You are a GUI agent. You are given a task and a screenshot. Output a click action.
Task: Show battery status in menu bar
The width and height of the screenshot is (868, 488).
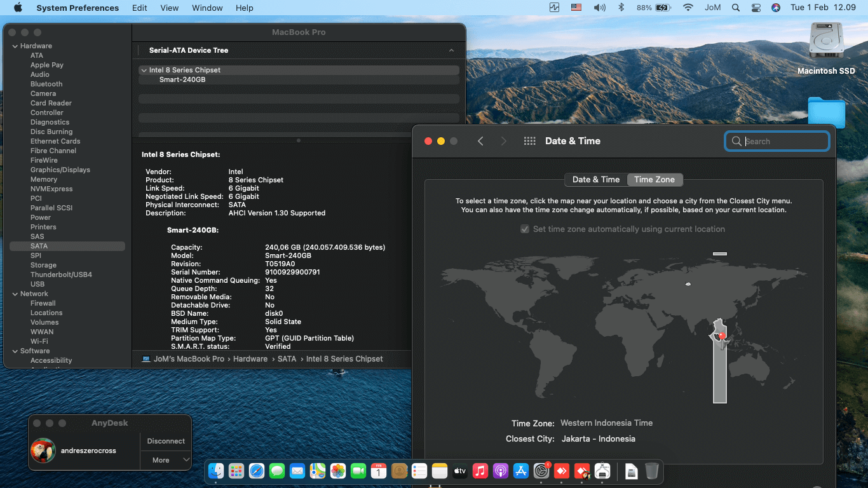tap(654, 8)
